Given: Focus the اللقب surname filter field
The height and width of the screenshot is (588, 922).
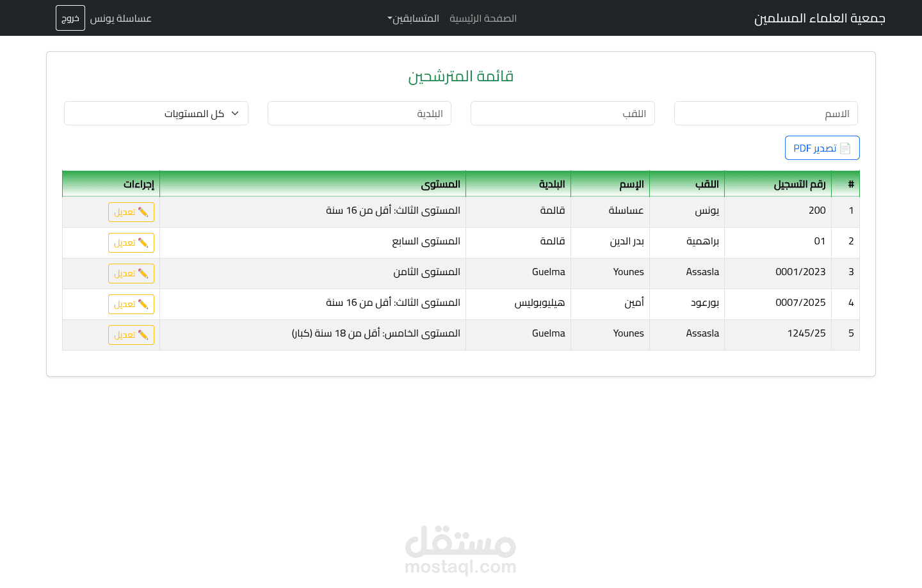Looking at the screenshot, I should 563,113.
